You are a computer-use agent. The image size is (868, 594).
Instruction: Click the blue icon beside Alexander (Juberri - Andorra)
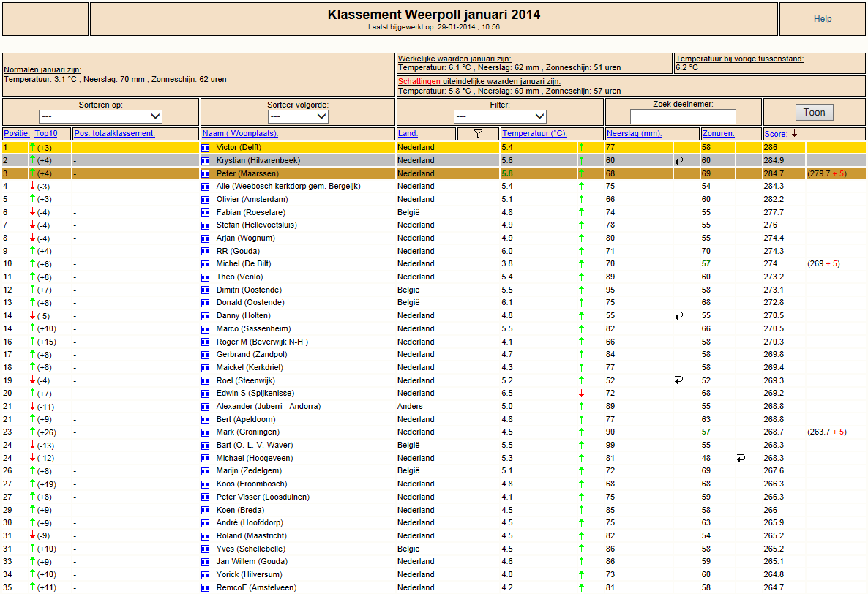click(206, 407)
